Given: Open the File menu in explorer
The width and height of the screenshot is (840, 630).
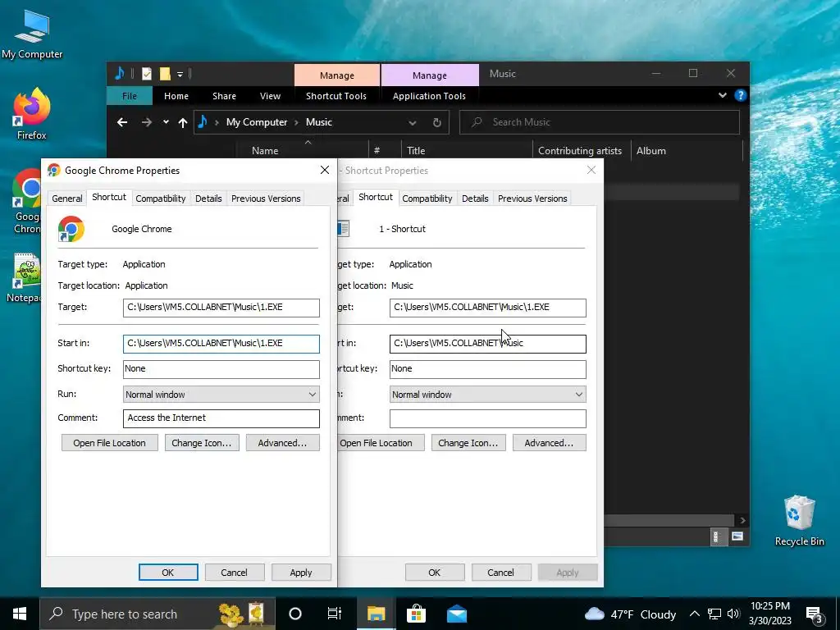Looking at the screenshot, I should click(x=129, y=96).
